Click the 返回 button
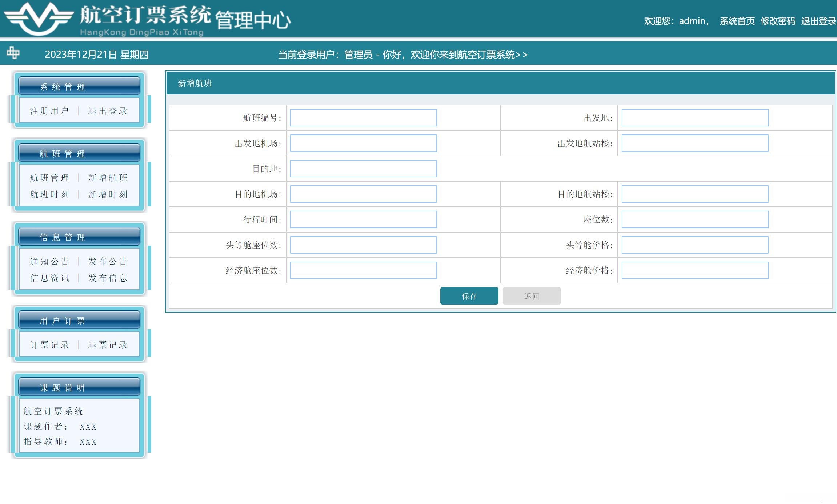 click(532, 296)
